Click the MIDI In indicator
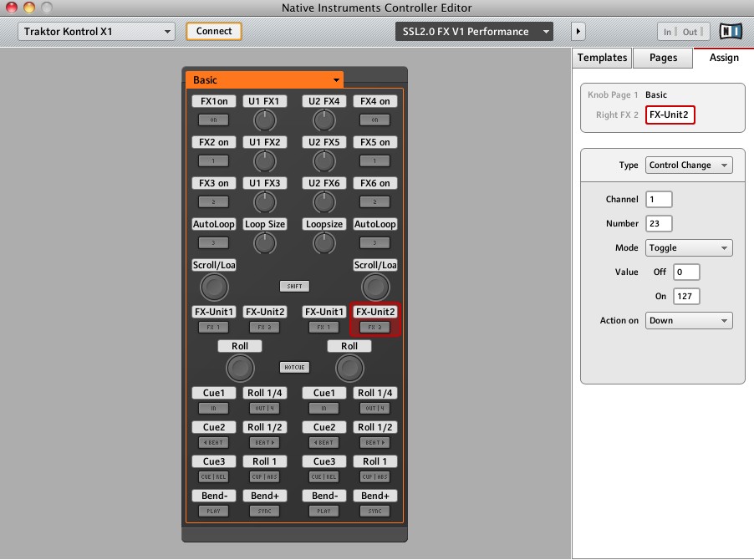The height and width of the screenshot is (560, 754). (670, 32)
